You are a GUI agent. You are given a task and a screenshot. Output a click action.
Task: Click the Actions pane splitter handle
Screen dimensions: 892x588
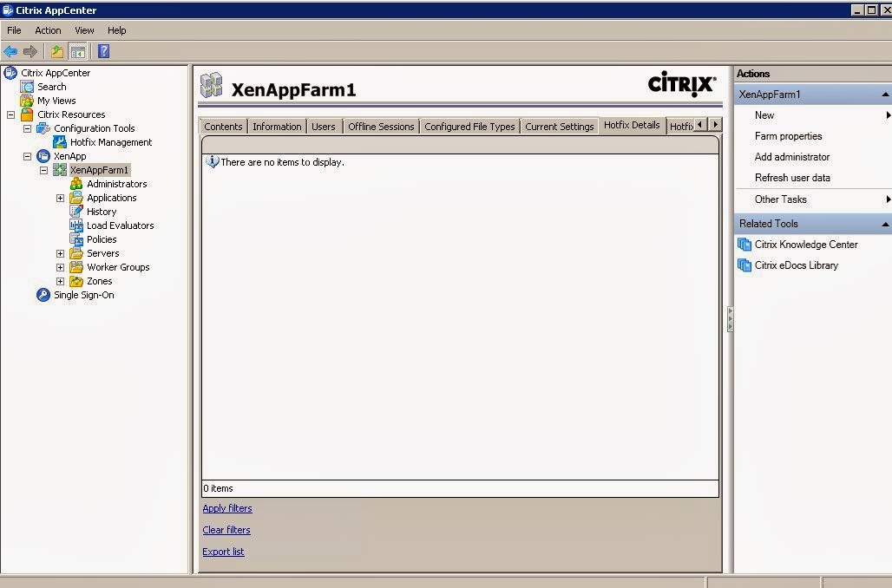pyautogui.click(x=730, y=319)
